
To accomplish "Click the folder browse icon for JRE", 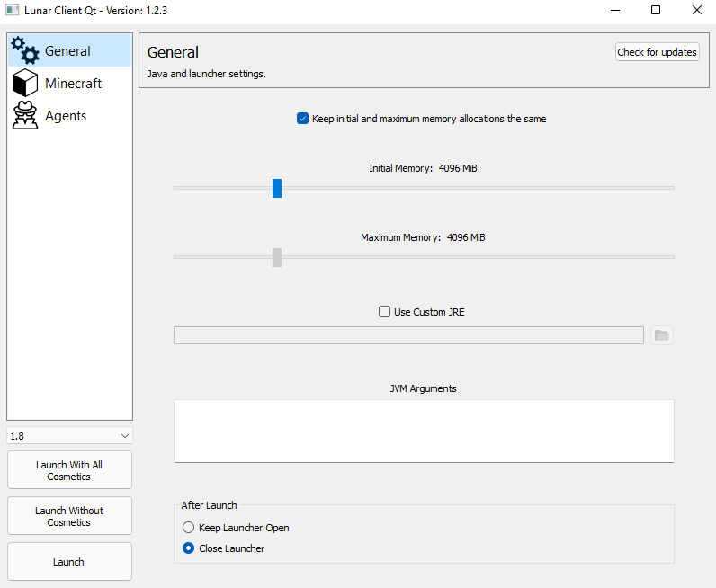I will click(662, 335).
